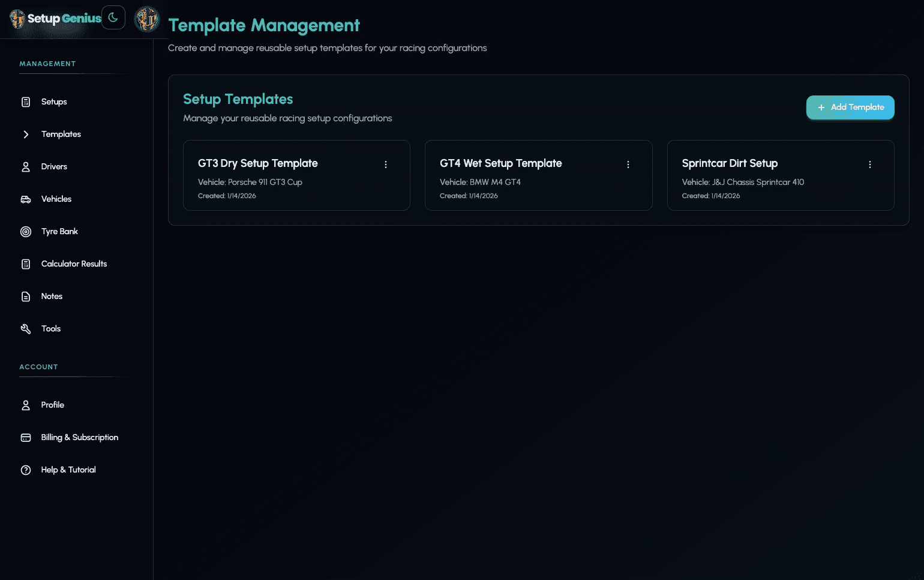Image resolution: width=924 pixels, height=580 pixels.
Task: Toggle dark mode with the moon button
Action: 113,17
